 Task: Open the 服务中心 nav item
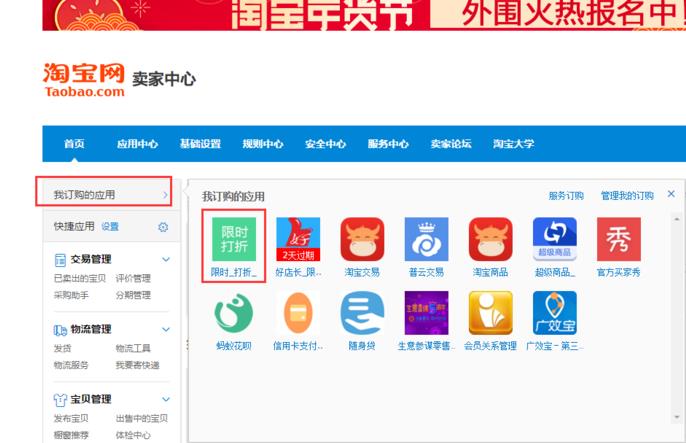coord(388,143)
